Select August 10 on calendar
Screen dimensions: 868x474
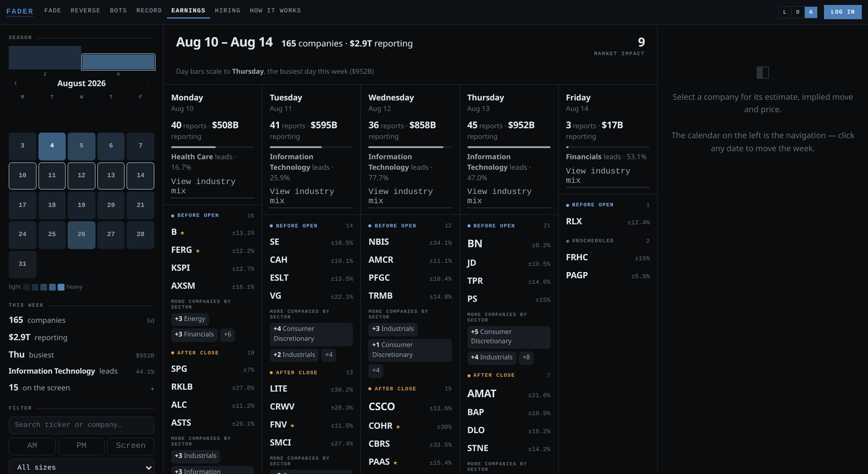pos(22,176)
